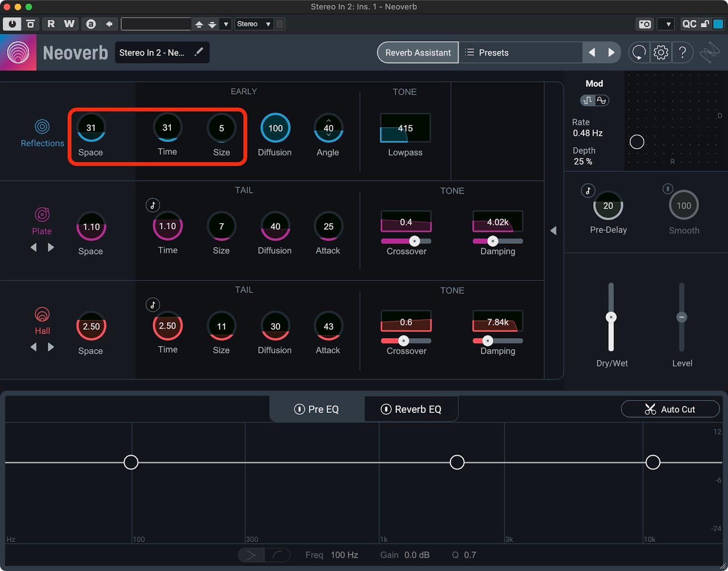The image size is (728, 571).
Task: Switch to the Pre EQ tab
Action: [317, 409]
